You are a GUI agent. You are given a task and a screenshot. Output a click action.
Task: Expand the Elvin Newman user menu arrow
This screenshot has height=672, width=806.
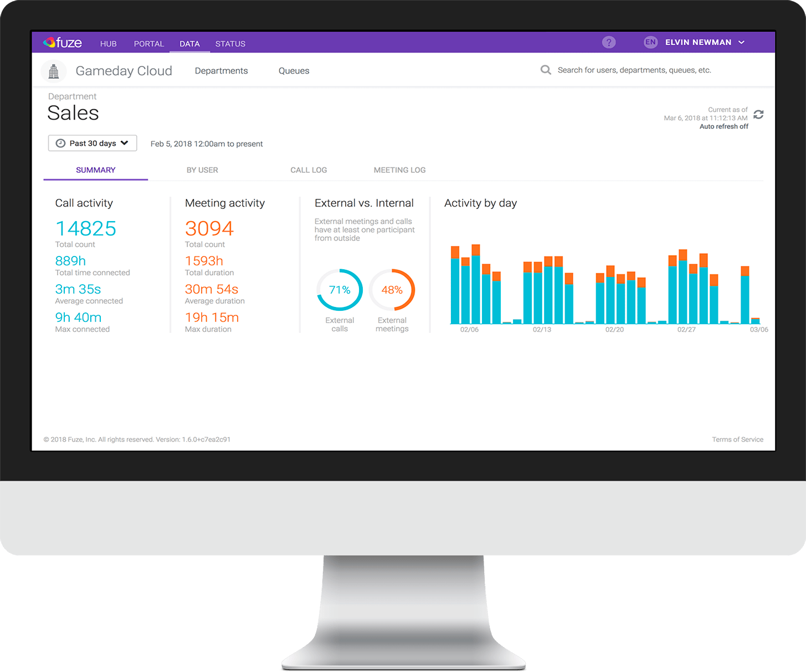(741, 43)
